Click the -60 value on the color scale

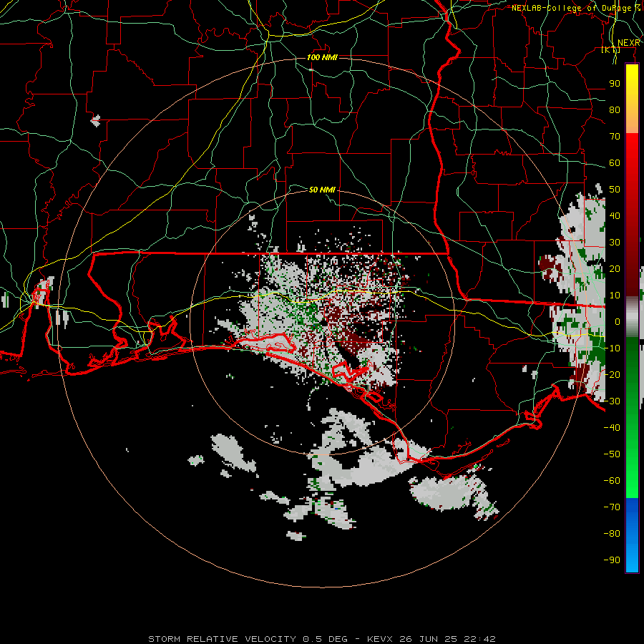coord(612,481)
